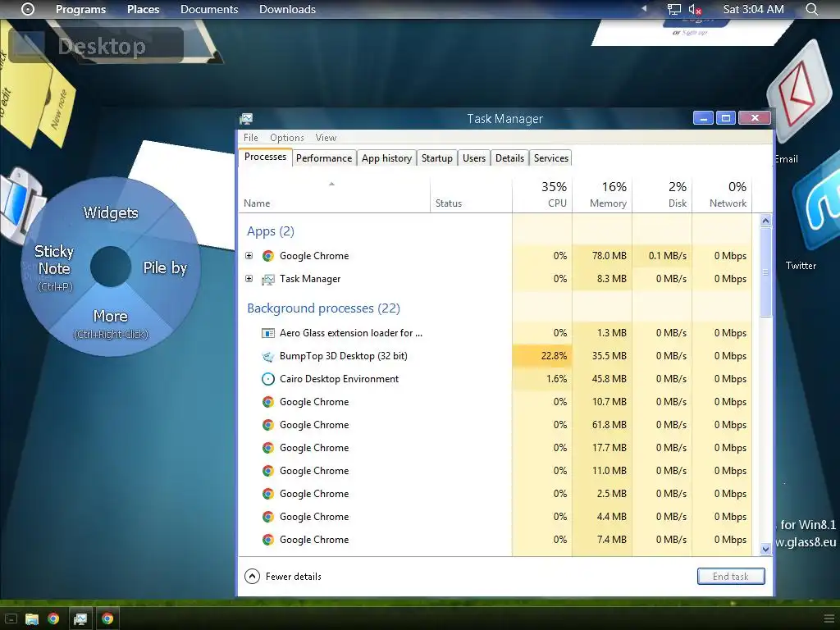Screen dimensions: 840x630
Task: Click process list scroll down arrow
Action: coord(765,549)
